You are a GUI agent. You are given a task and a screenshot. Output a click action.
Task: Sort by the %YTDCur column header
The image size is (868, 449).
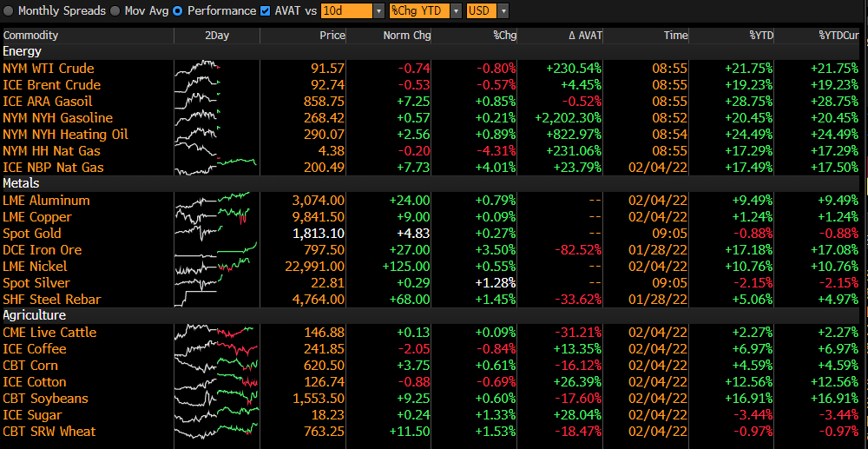[838, 36]
